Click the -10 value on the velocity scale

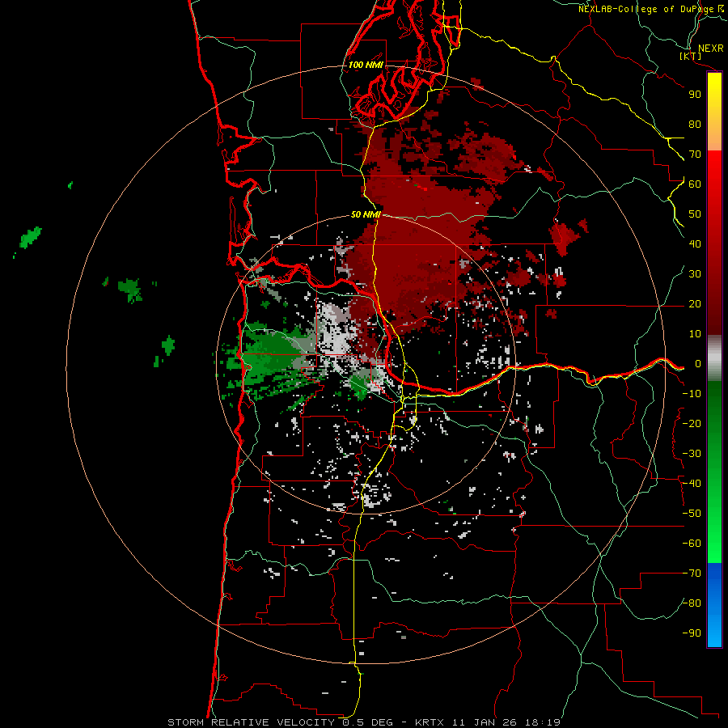(x=692, y=394)
